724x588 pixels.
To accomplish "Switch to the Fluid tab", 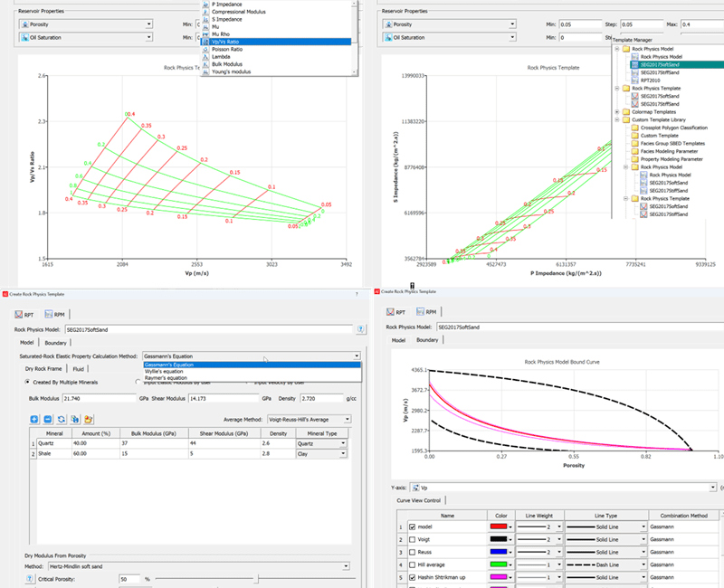I will click(x=79, y=369).
